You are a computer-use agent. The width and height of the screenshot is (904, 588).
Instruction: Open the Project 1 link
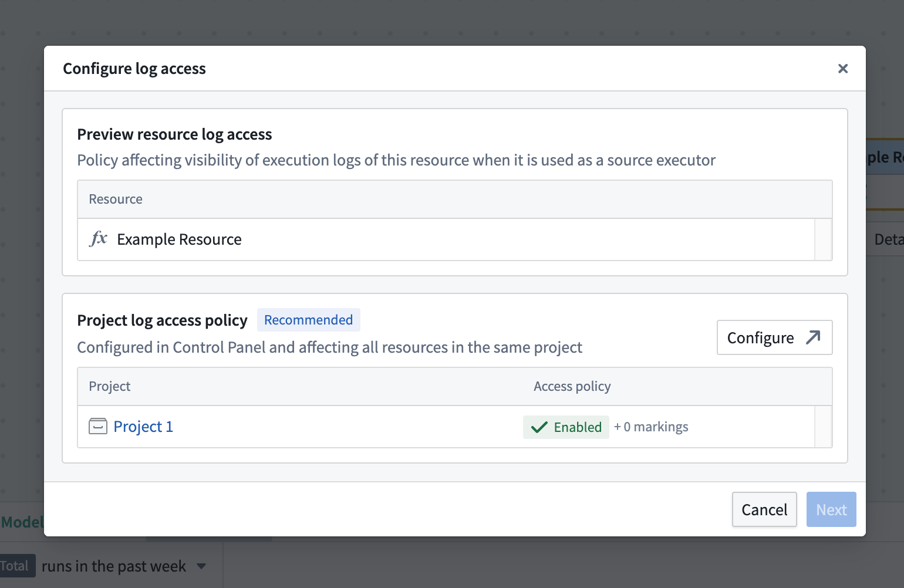coord(143,427)
